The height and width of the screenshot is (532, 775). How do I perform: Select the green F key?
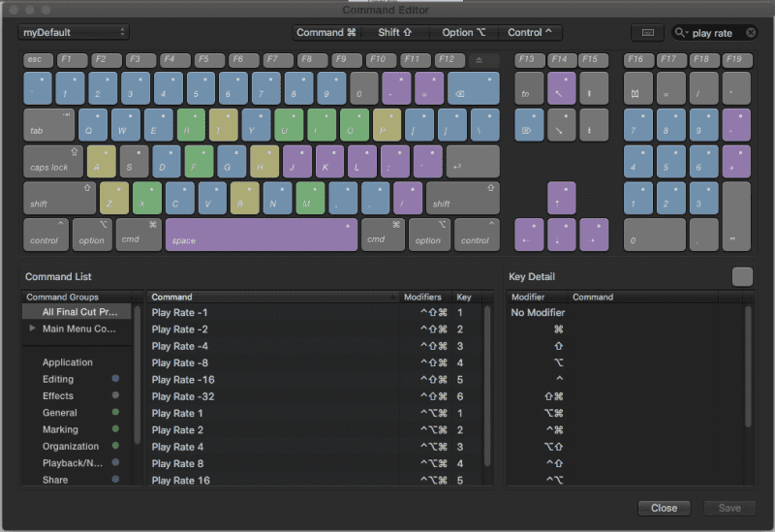point(200,162)
